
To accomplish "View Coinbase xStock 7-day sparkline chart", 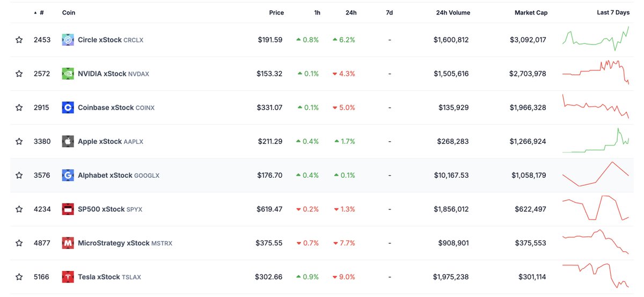I will 596,106.
